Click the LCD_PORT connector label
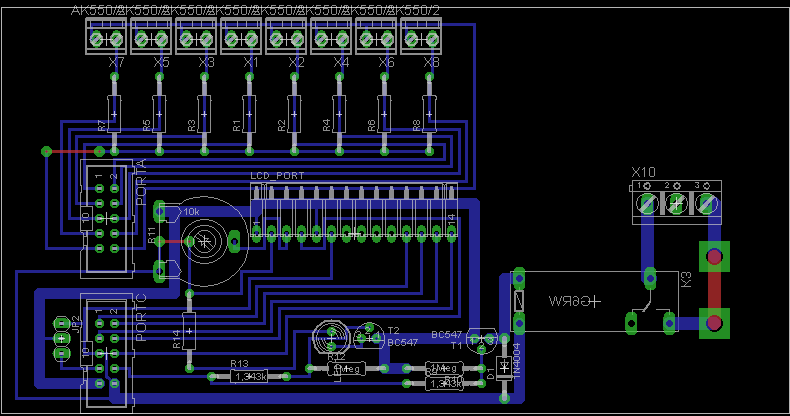790x416 pixels. (x=277, y=176)
